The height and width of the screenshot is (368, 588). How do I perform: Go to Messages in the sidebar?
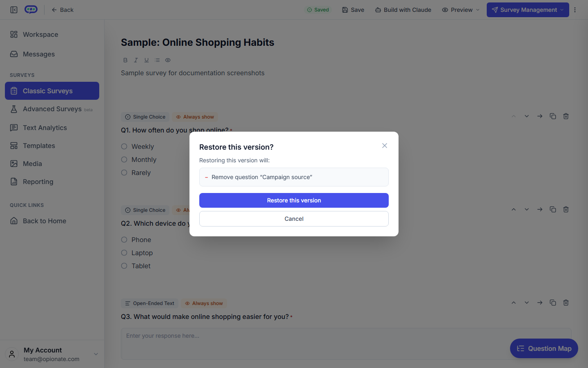pos(52,54)
